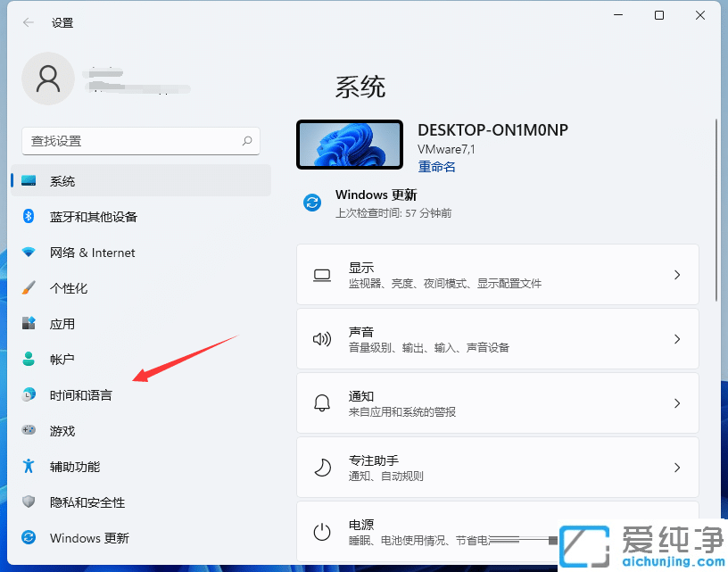This screenshot has height=572, width=728.
Task: Open Windows 更新 in sidebar
Action: [x=141, y=537]
